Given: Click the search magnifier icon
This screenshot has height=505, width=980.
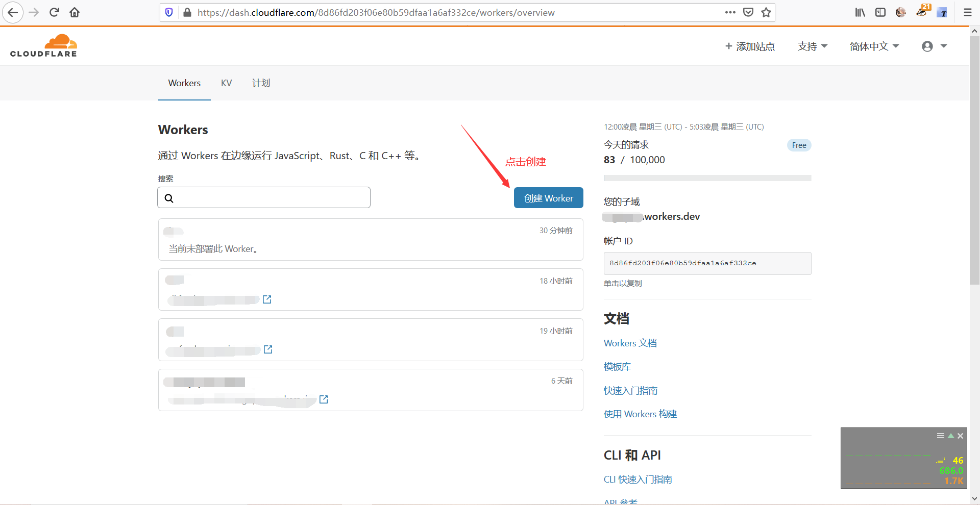Looking at the screenshot, I should pyautogui.click(x=169, y=198).
